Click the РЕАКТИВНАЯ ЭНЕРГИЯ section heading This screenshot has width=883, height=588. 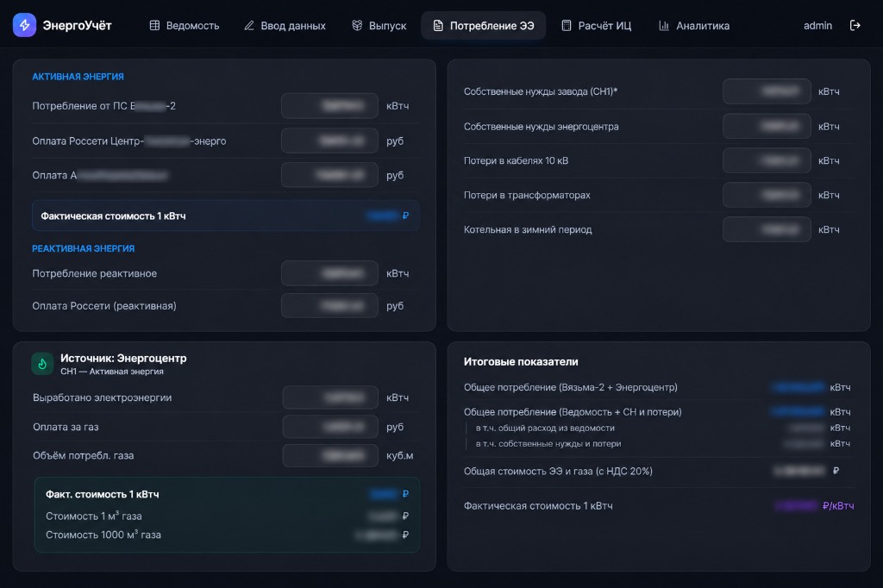coord(84,248)
